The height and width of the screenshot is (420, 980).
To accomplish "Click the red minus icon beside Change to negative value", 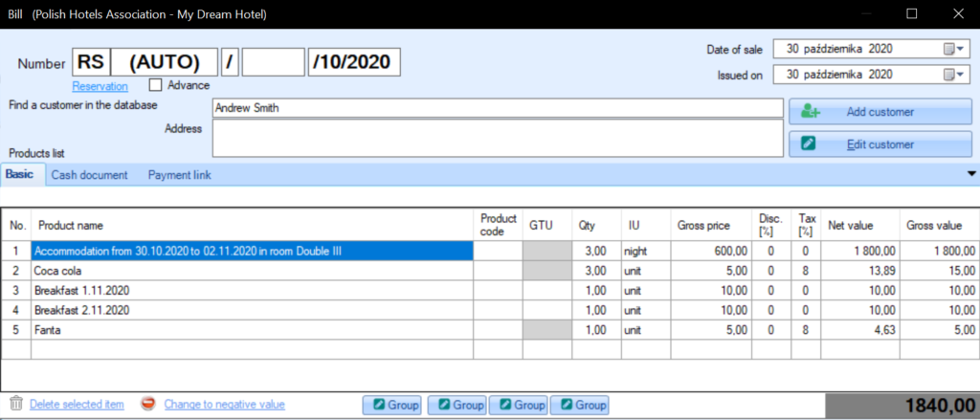I will [148, 404].
